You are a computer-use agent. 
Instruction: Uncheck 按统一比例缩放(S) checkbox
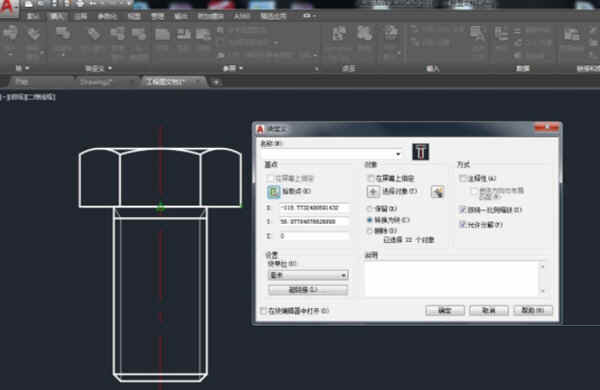tap(463, 210)
